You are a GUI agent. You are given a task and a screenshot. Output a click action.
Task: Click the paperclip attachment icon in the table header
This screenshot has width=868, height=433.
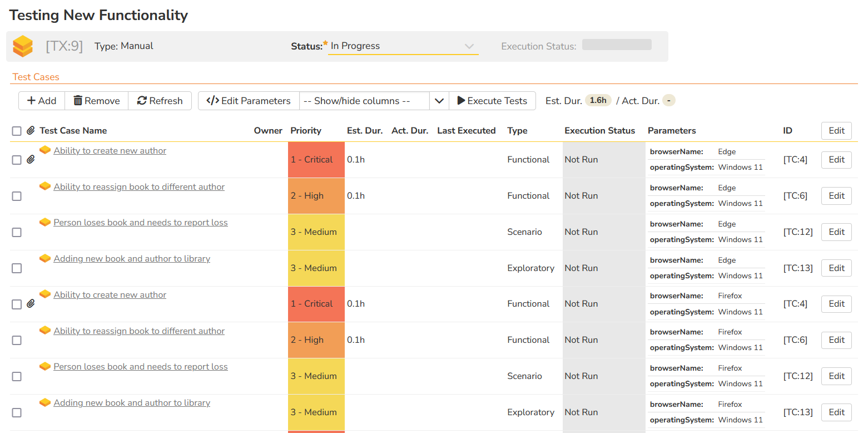coord(31,131)
